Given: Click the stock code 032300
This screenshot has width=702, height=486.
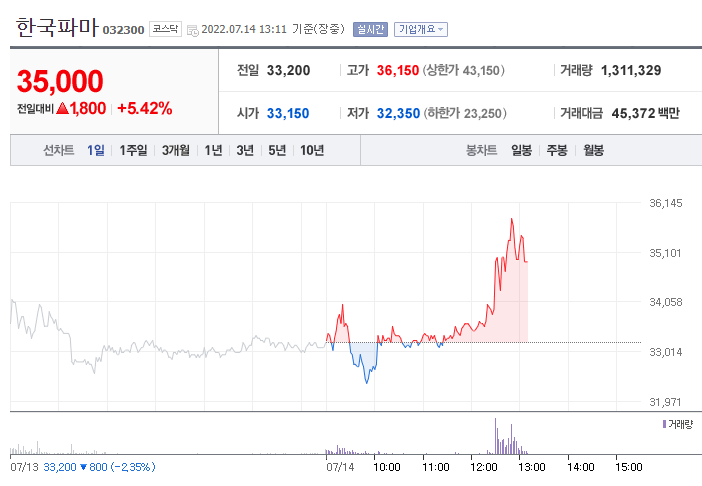Looking at the screenshot, I should [x=123, y=30].
